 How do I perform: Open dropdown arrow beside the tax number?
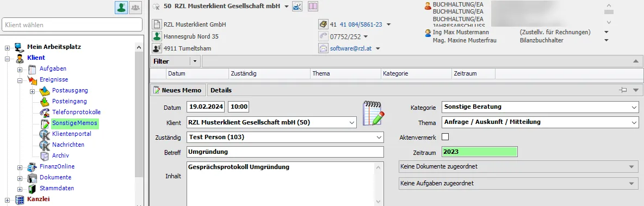[x=388, y=24]
